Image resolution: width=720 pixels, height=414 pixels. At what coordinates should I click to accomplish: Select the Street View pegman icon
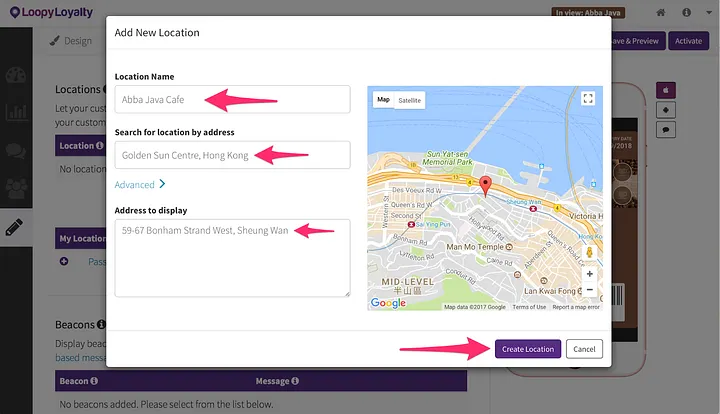[589, 252]
